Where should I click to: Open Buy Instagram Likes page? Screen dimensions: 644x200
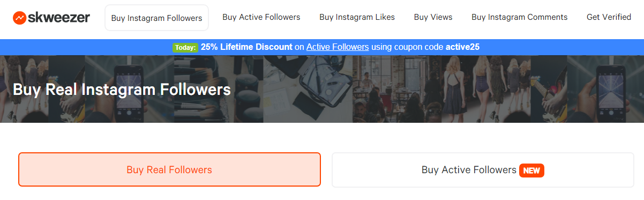point(357,17)
